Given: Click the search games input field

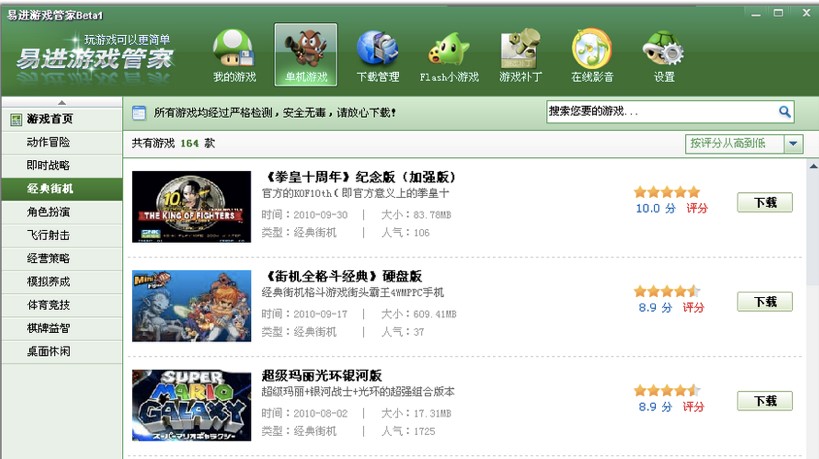Looking at the screenshot, I should click(662, 111).
